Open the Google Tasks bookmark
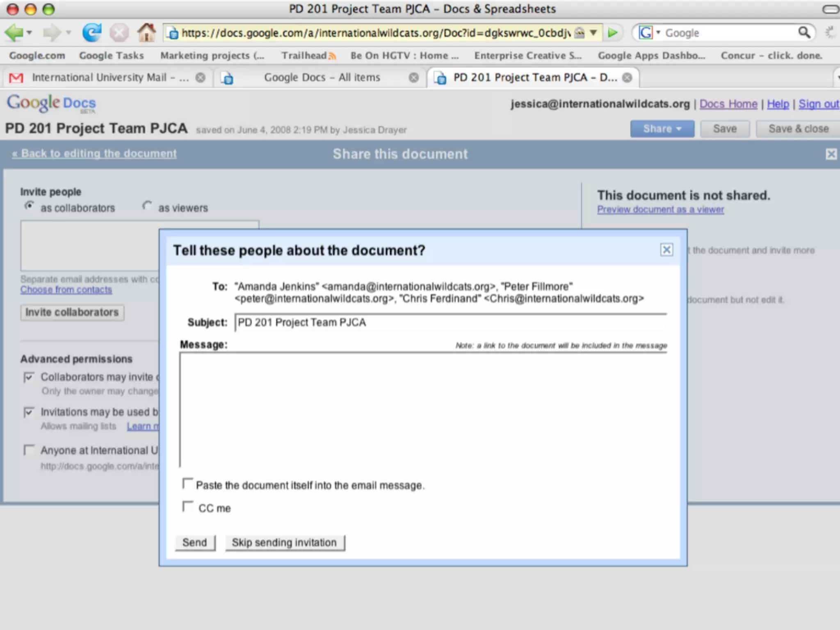Screen dimensions: 840x630 (112, 55)
